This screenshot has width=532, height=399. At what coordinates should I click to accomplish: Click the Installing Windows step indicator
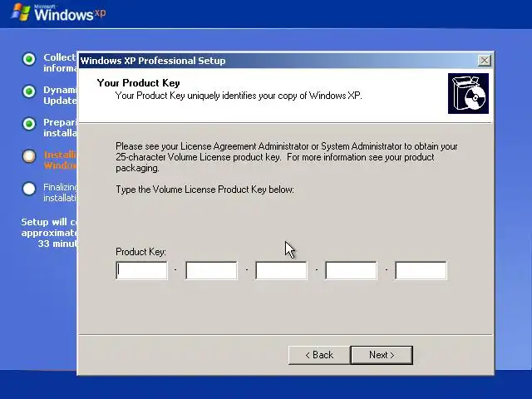pyautogui.click(x=29, y=156)
